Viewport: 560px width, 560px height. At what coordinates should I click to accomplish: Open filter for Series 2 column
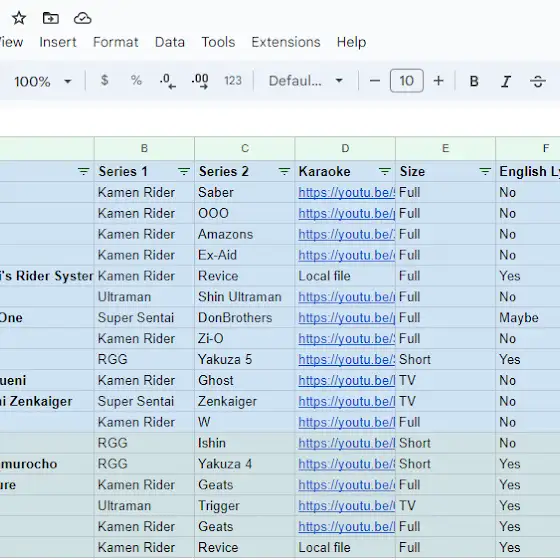point(284,171)
